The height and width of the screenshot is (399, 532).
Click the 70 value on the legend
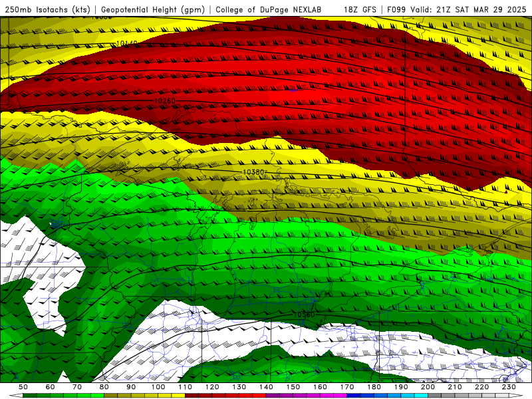click(x=77, y=387)
